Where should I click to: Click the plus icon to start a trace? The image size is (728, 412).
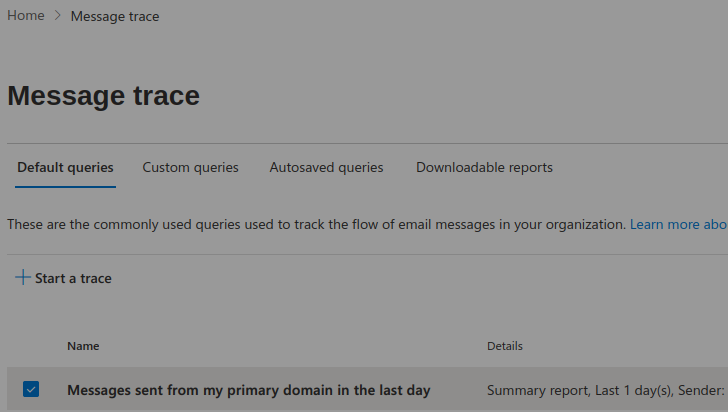[x=23, y=277]
